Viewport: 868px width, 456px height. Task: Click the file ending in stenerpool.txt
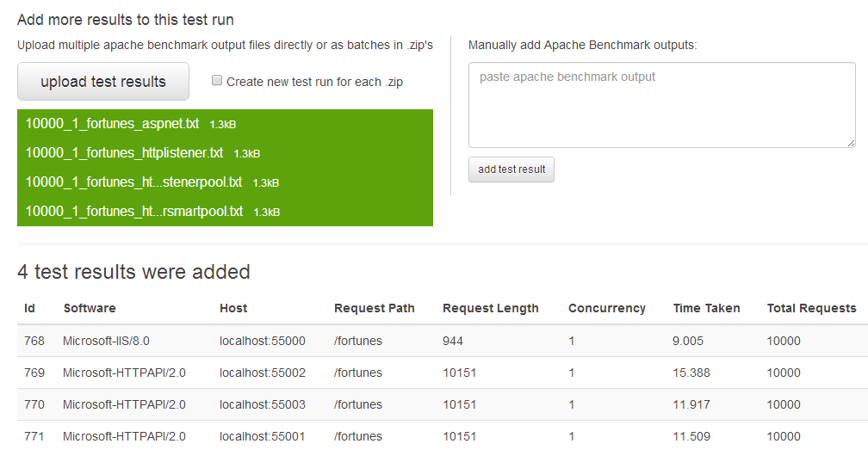[134, 182]
